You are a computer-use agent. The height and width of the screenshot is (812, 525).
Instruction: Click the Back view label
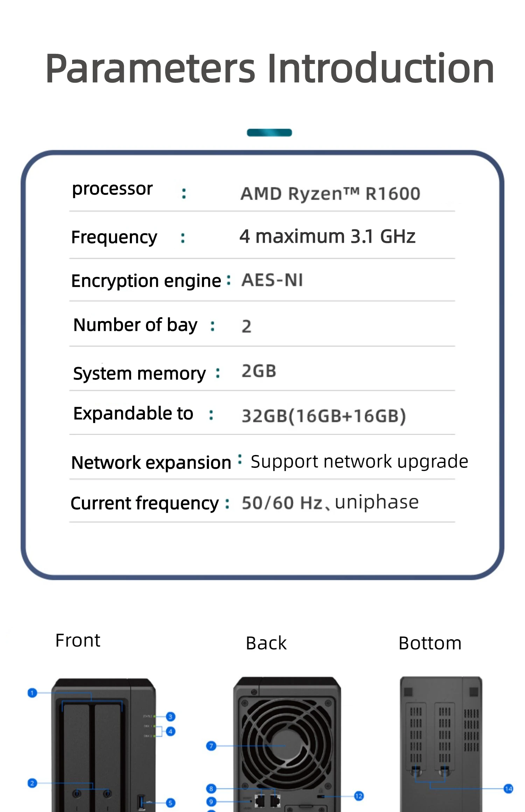click(x=266, y=643)
